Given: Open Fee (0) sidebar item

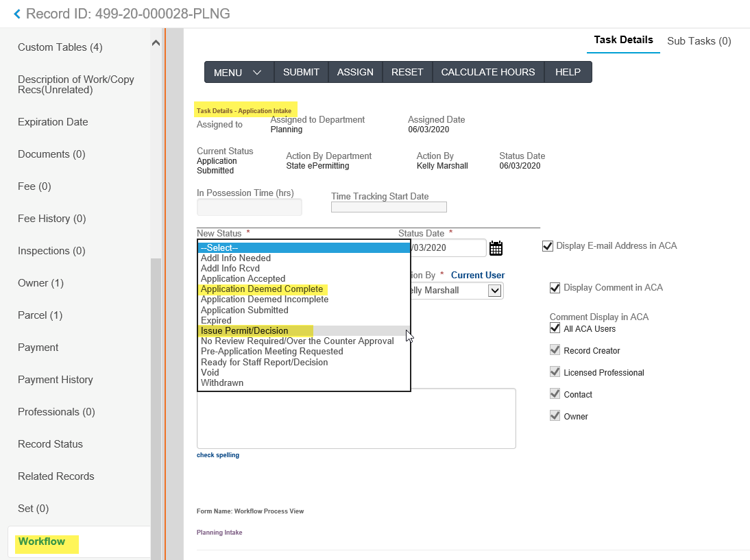Looking at the screenshot, I should tap(34, 186).
